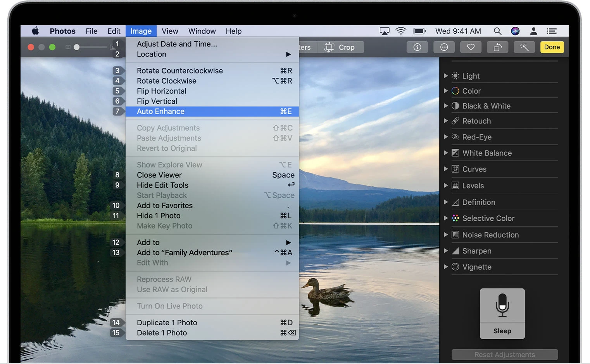590x364 pixels.
Task: Choose Duplicate 1 Photo menu item
Action: 212,323
